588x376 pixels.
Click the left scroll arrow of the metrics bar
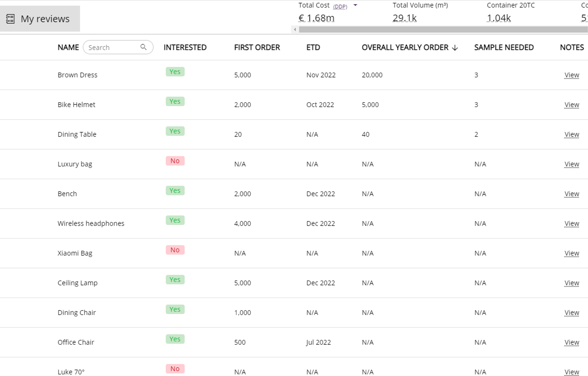click(x=295, y=30)
